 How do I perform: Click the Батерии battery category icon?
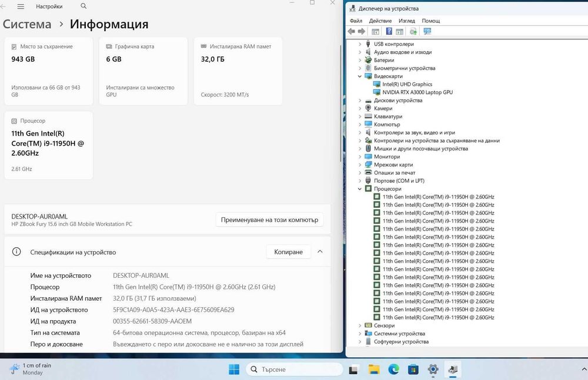368,60
